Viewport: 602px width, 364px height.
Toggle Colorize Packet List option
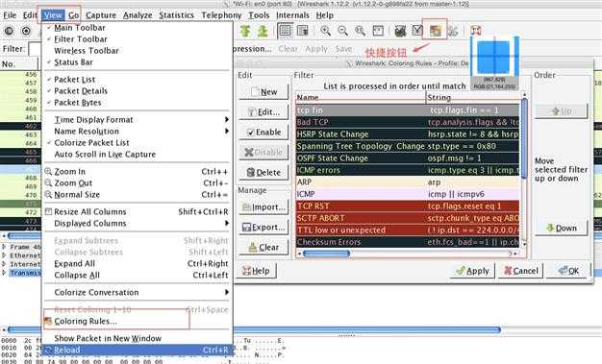click(x=91, y=143)
